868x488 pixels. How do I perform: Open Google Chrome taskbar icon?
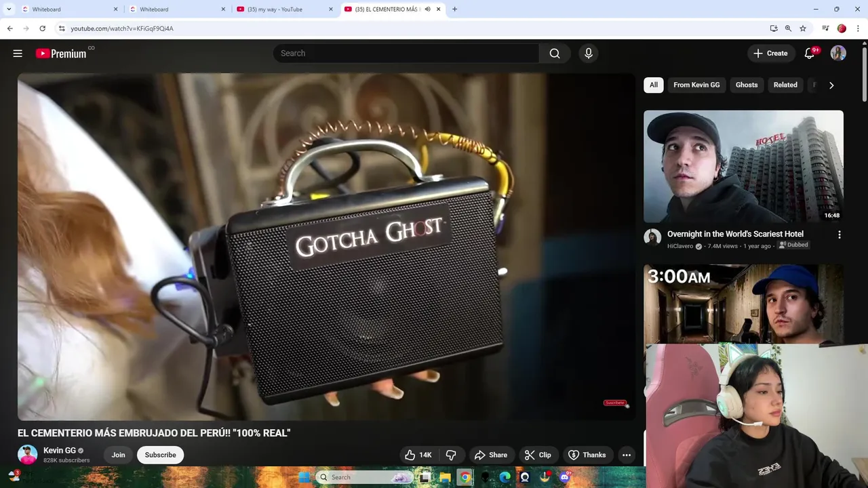click(x=465, y=477)
